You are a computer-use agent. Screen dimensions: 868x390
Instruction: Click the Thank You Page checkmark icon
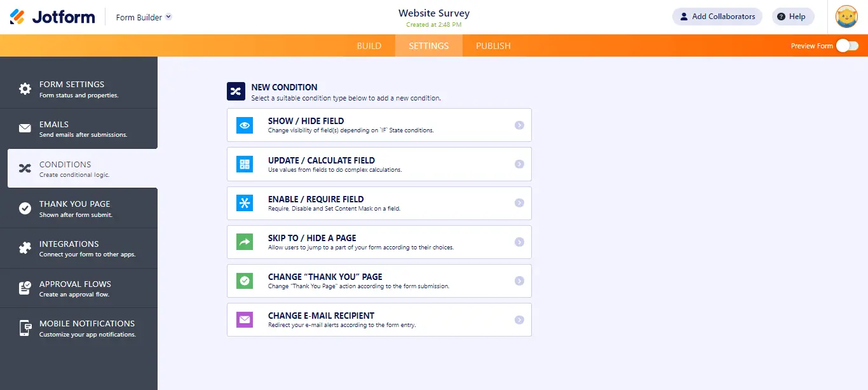(x=25, y=208)
